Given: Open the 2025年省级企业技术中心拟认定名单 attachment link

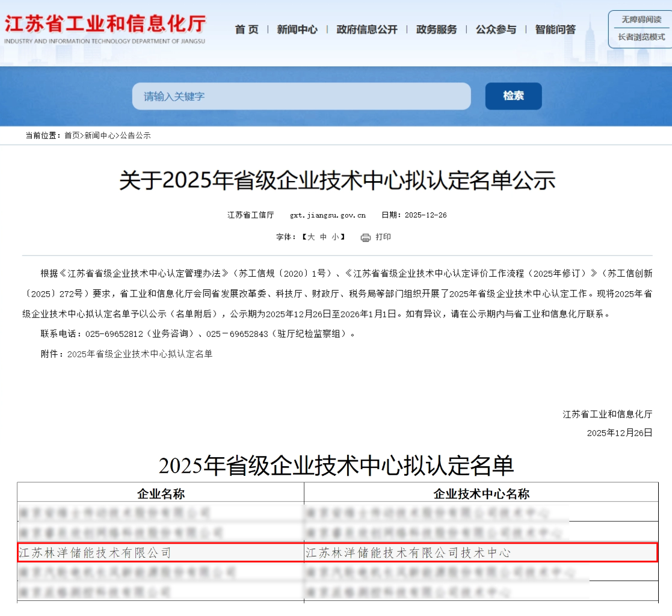Looking at the screenshot, I should click(x=140, y=354).
